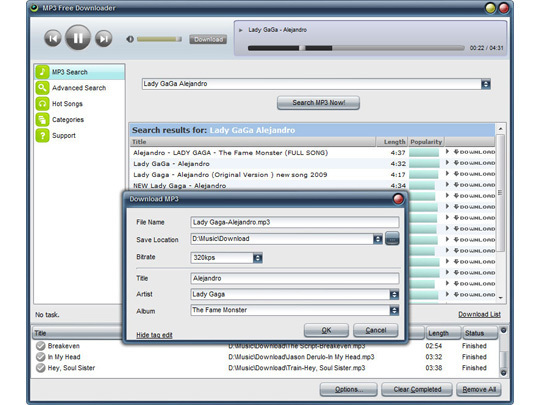Click the Download button beside volume
This screenshot has width=540, height=405.
(x=208, y=40)
